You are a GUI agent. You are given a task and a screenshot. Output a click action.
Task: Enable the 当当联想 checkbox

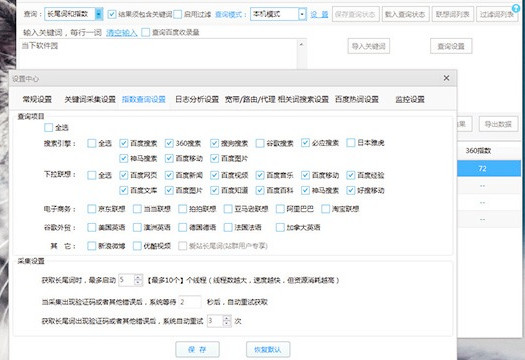[137, 209]
